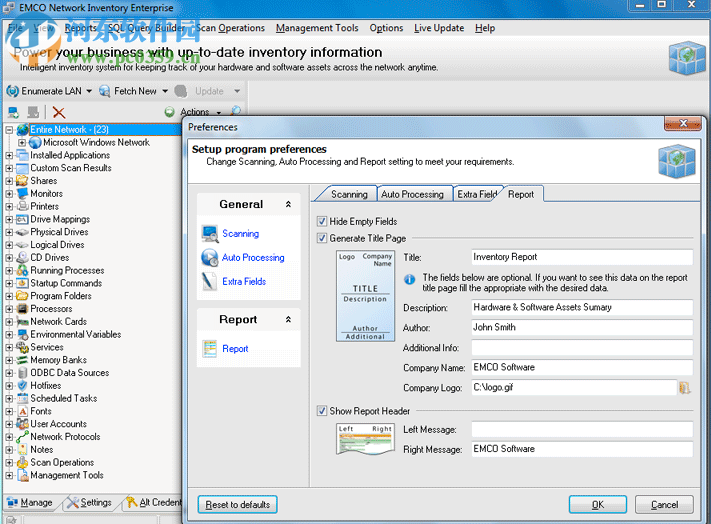
Task: Open the Live Update menu
Action: click(438, 28)
